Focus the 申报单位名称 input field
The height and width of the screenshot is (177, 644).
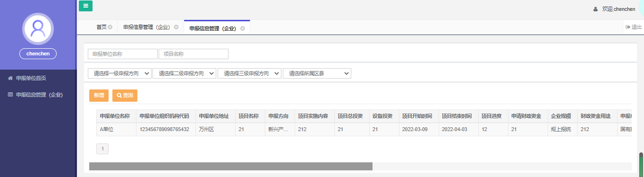click(x=123, y=54)
